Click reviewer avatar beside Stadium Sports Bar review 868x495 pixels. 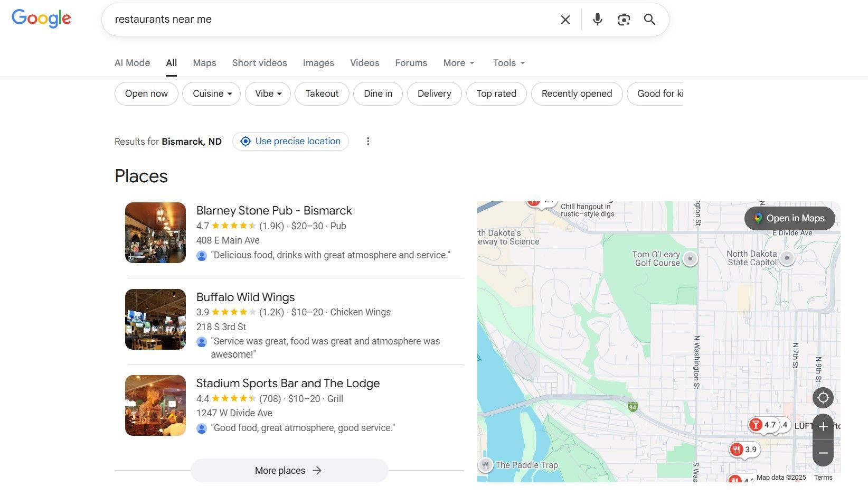[202, 428]
